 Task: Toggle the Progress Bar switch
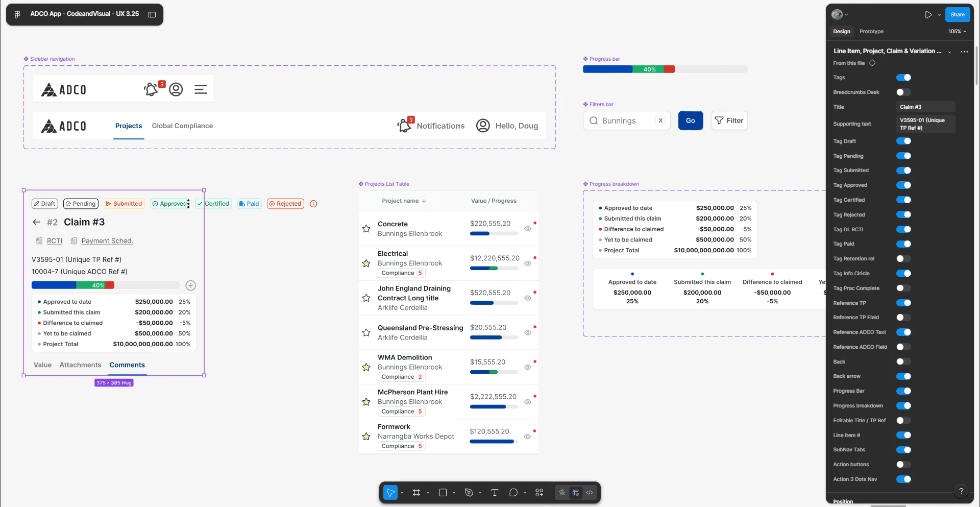[x=903, y=391]
